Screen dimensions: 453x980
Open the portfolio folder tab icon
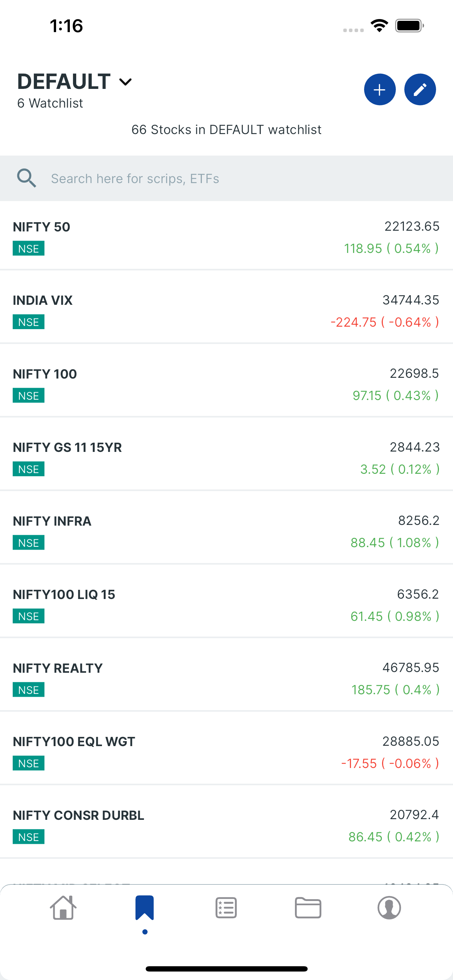coord(308,908)
